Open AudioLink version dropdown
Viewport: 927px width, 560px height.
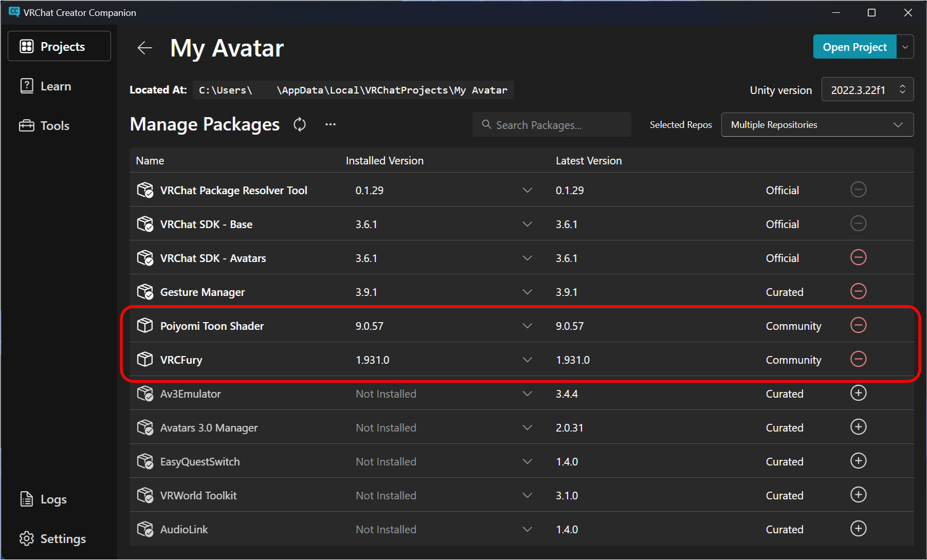point(527,529)
